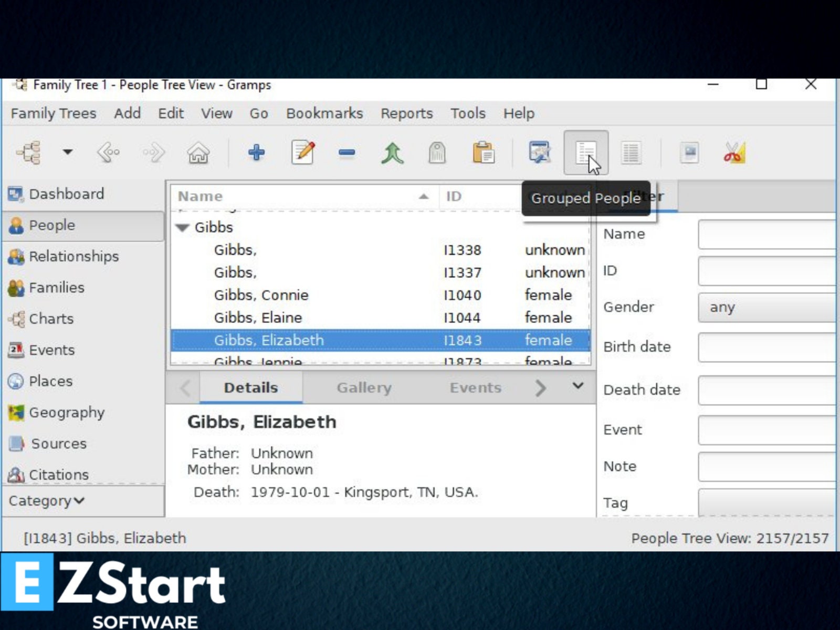Switch to the Gallery tab
The height and width of the screenshot is (630, 840).
(x=364, y=388)
